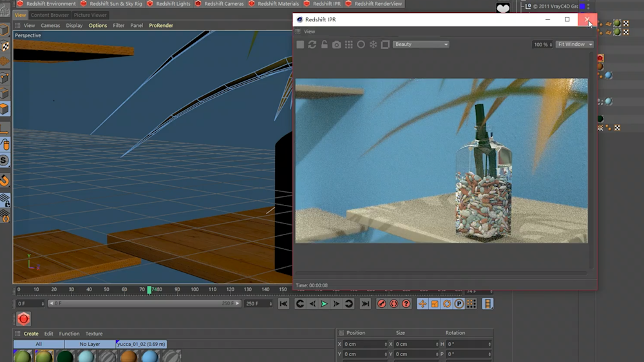Click the camera snapshot icon in IPR toolbar
Image resolution: width=644 pixels, height=362 pixels.
point(337,44)
